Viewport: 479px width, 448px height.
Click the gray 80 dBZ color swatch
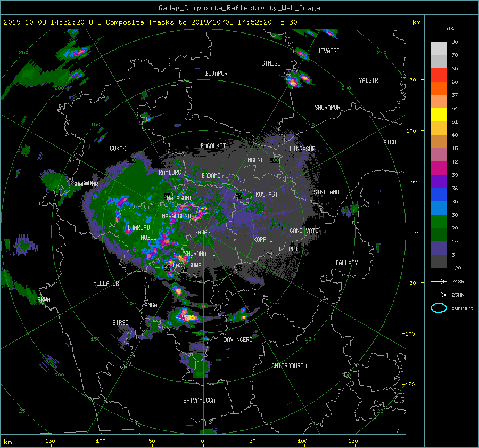[439, 48]
